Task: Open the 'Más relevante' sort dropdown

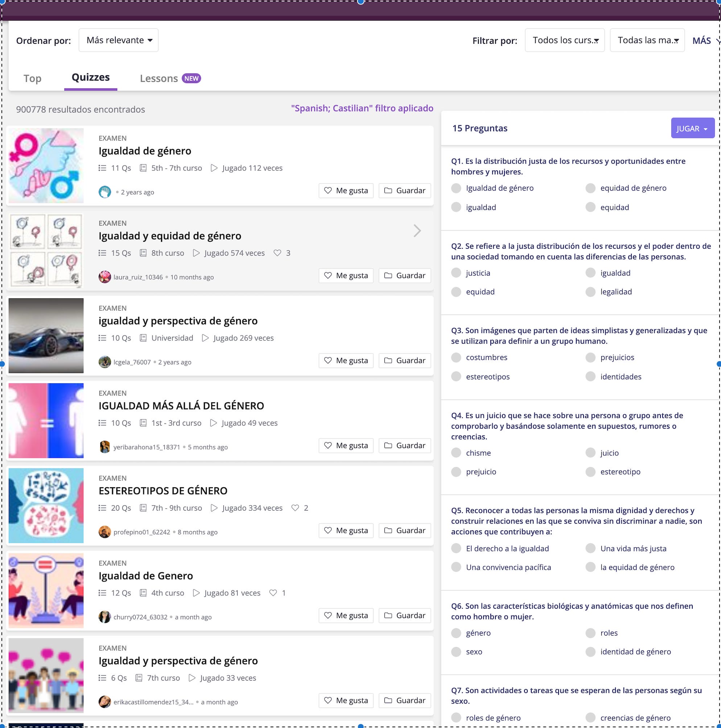Action: pyautogui.click(x=118, y=40)
